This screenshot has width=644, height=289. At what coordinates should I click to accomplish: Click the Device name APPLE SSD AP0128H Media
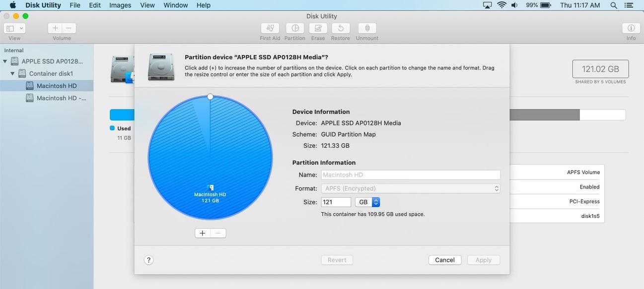point(361,123)
